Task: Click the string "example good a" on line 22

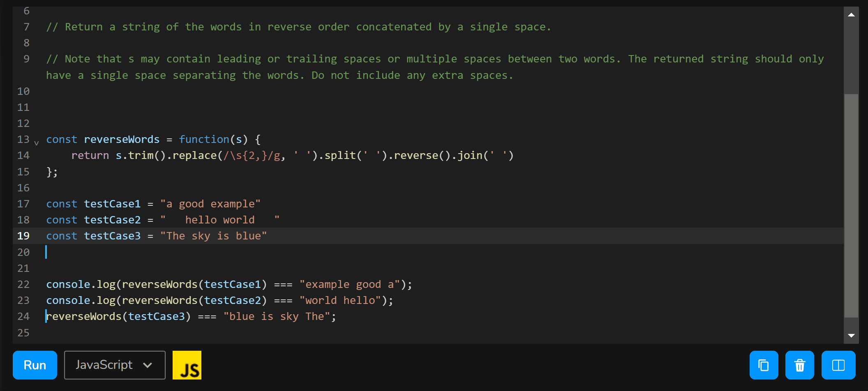Action: [x=350, y=284]
